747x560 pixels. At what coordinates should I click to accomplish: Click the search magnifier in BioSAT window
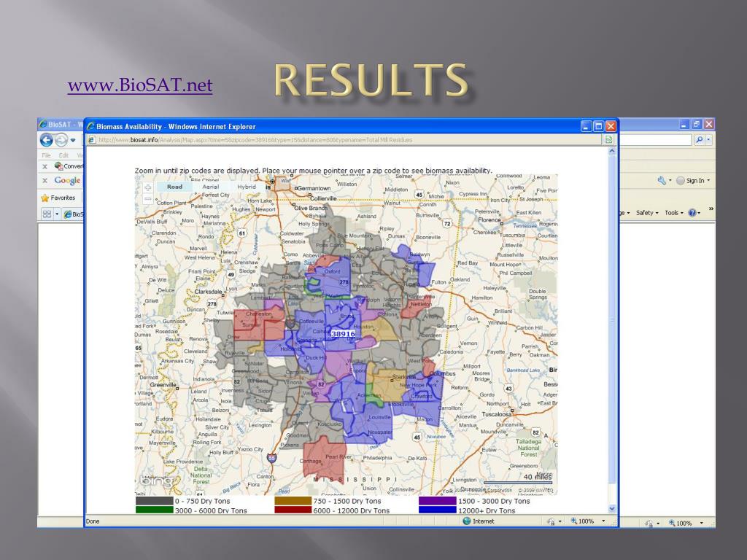point(699,139)
